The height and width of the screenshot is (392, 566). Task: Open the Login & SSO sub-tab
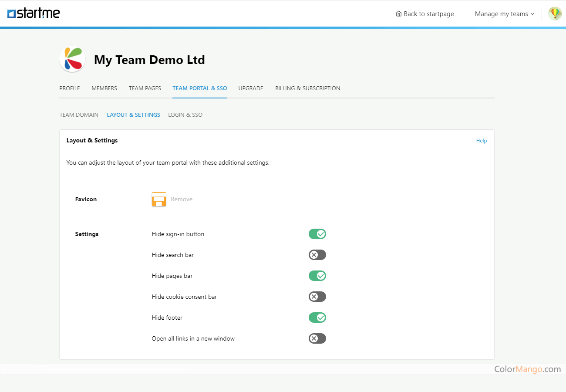tap(185, 115)
